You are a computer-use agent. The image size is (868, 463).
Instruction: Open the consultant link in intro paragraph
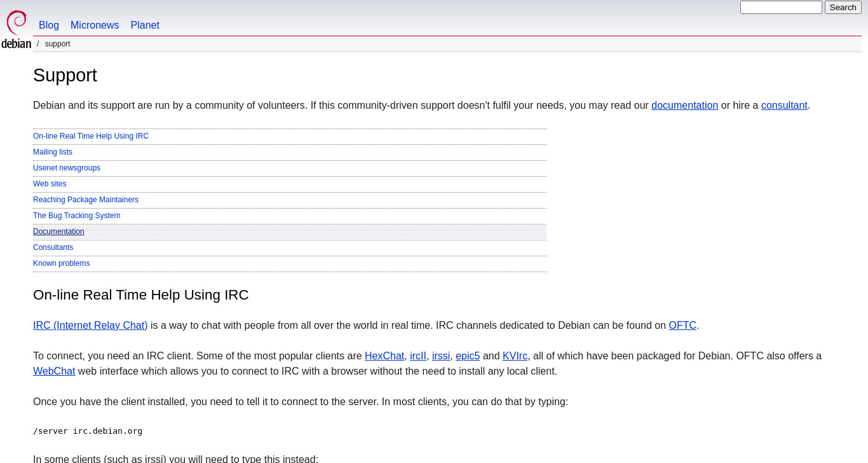click(784, 106)
